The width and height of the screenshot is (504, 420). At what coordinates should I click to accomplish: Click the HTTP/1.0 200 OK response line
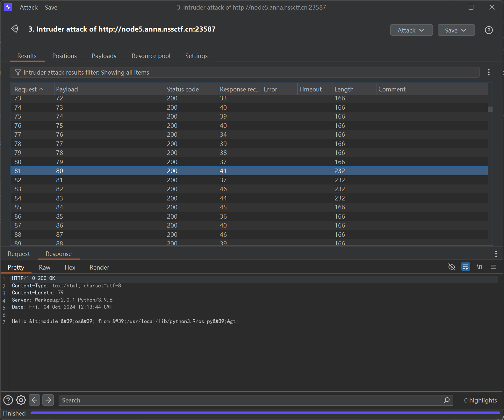[x=33, y=278]
